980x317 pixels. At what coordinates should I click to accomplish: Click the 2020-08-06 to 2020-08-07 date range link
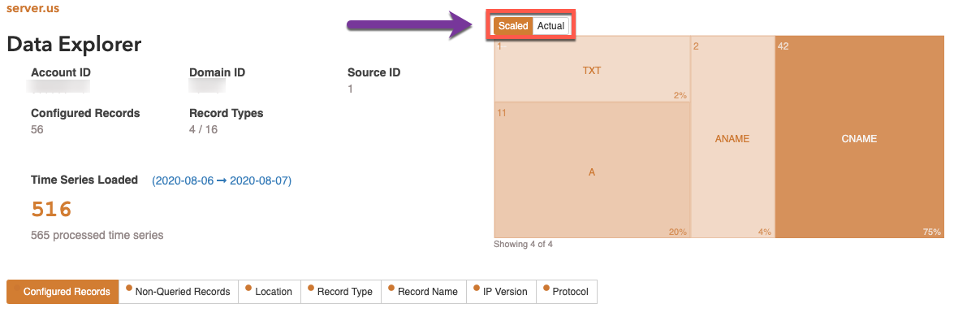click(222, 180)
